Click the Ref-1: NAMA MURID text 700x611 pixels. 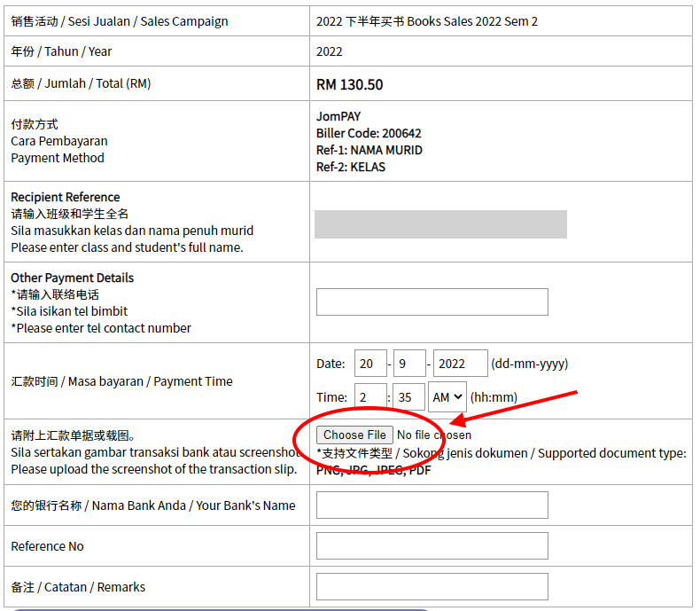[x=369, y=150]
